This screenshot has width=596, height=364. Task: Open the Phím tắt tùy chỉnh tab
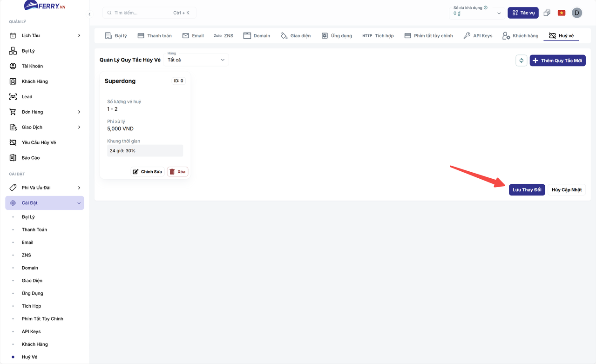pyautogui.click(x=428, y=35)
